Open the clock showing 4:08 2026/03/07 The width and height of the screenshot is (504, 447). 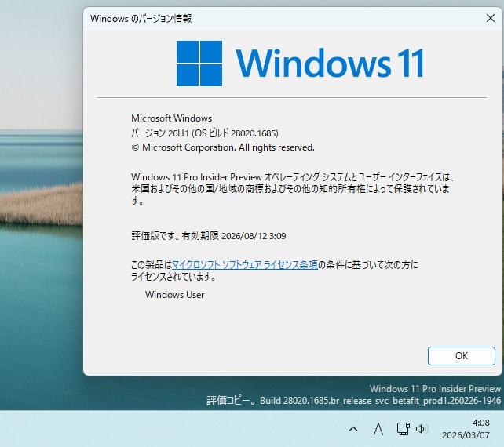click(466, 429)
